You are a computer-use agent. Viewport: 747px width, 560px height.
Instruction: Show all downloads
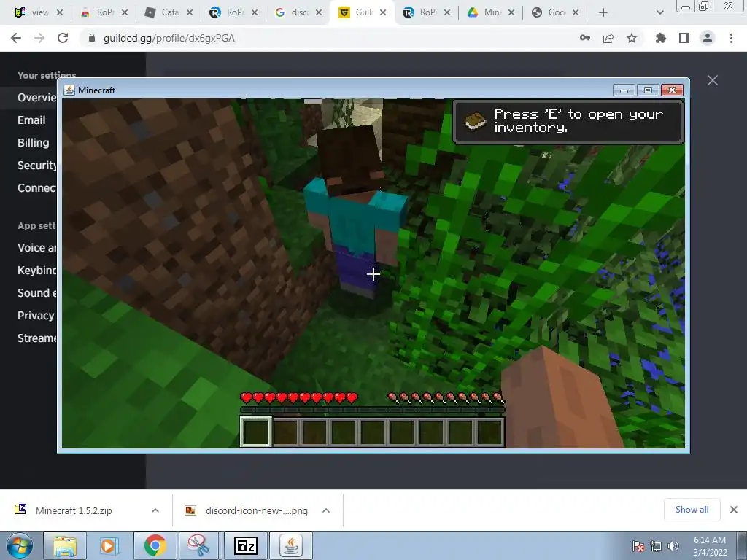click(692, 510)
